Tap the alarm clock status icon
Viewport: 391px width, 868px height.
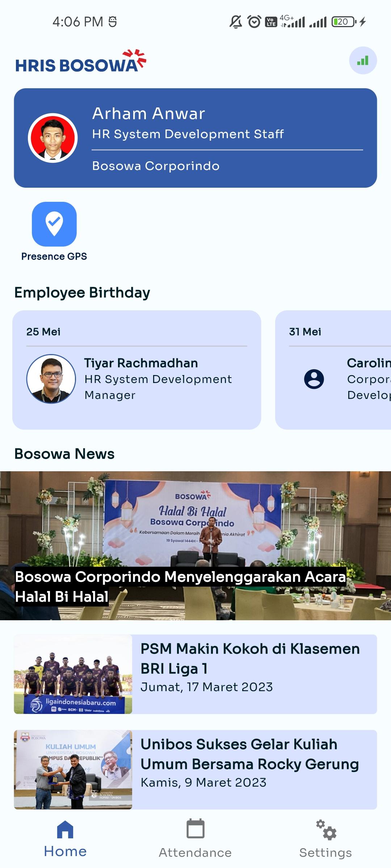(254, 22)
